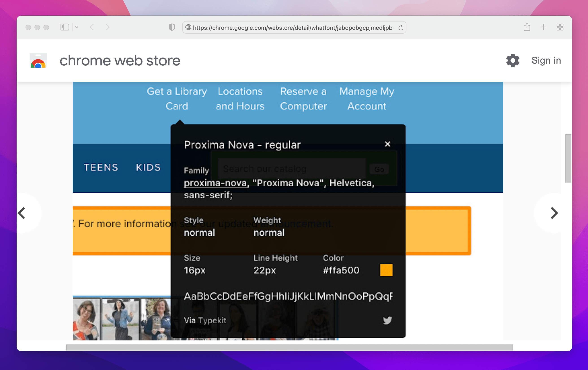
Task: Open the share sheet icon
Action: tap(527, 27)
